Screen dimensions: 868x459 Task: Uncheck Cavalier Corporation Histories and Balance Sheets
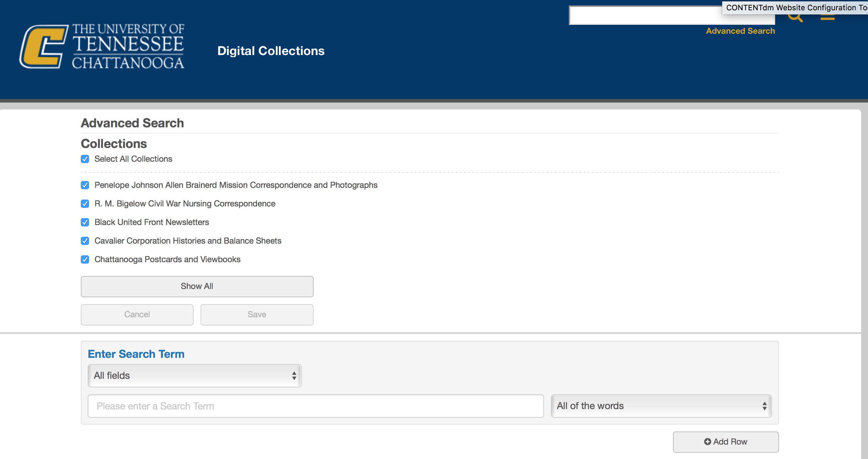[x=85, y=241]
